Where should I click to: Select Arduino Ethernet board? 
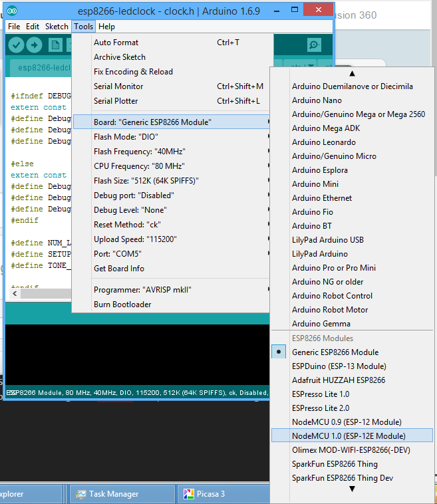click(352, 198)
